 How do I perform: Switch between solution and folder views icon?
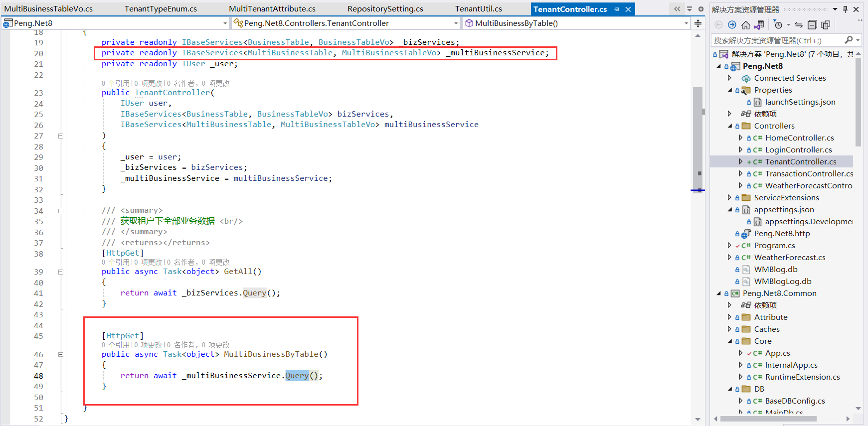[x=759, y=25]
